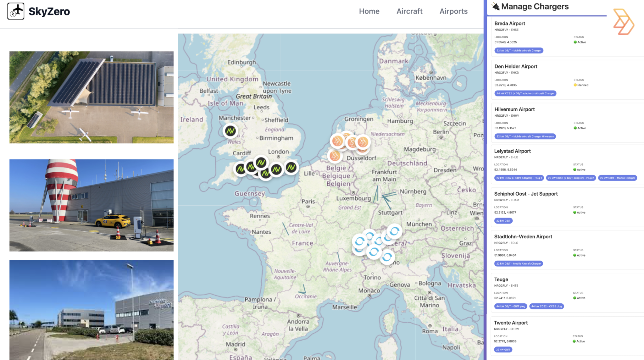Navigate to the Airports page

click(x=453, y=11)
